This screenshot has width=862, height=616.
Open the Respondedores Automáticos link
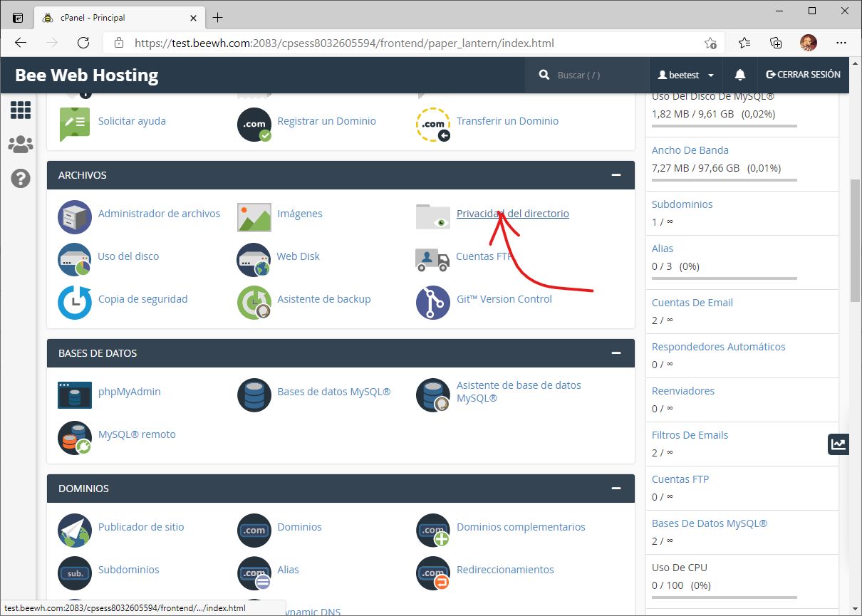click(x=719, y=347)
